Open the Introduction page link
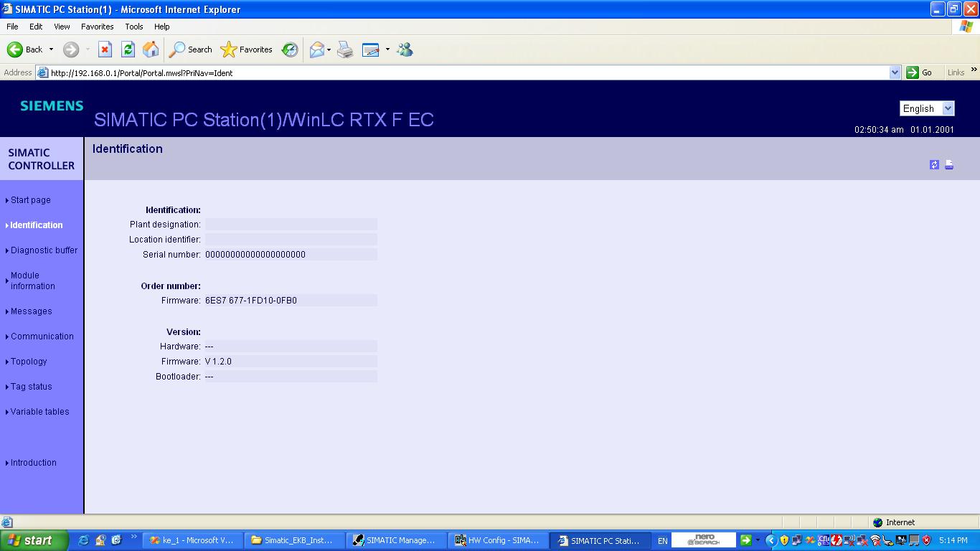The image size is (980, 551). coord(33,463)
